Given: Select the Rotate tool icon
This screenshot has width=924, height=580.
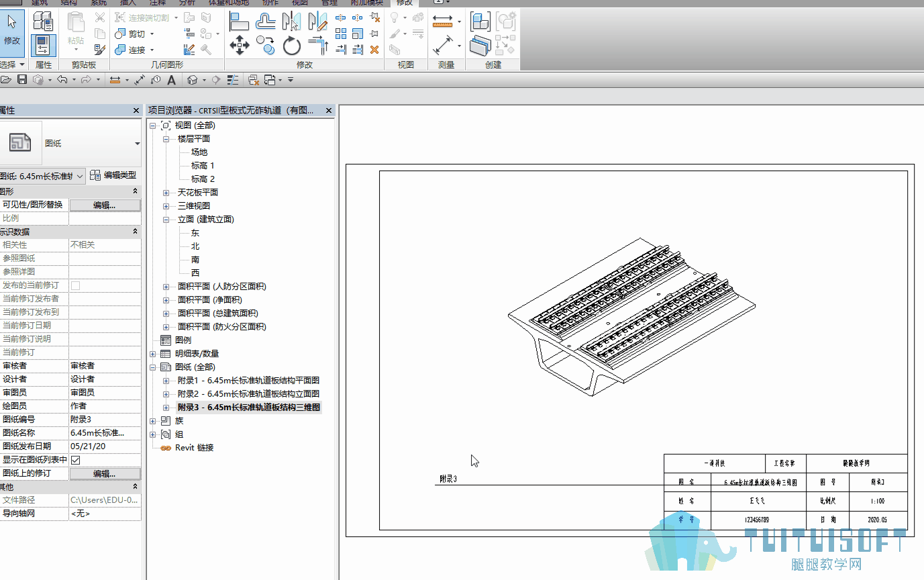Looking at the screenshot, I should coord(292,46).
